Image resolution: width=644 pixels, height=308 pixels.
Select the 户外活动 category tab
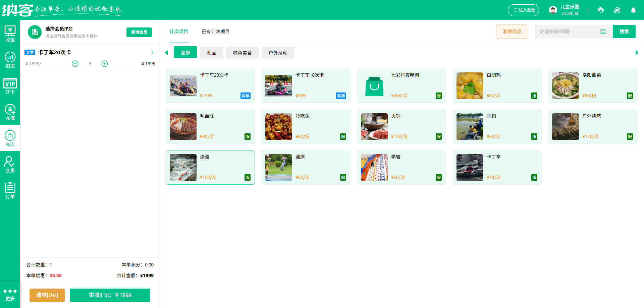[278, 52]
